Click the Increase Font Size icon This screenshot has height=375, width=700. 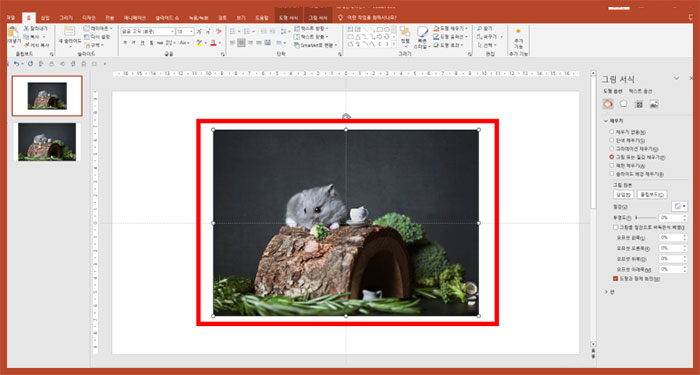tap(199, 31)
